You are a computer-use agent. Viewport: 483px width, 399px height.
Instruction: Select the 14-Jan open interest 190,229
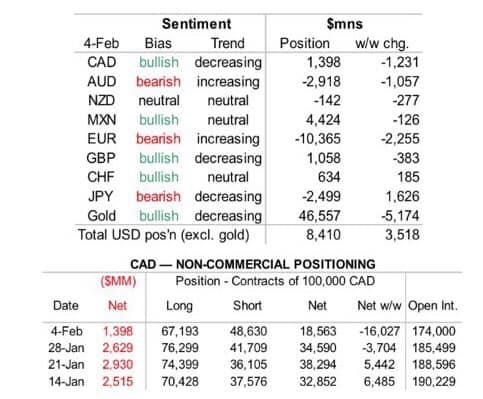click(434, 382)
